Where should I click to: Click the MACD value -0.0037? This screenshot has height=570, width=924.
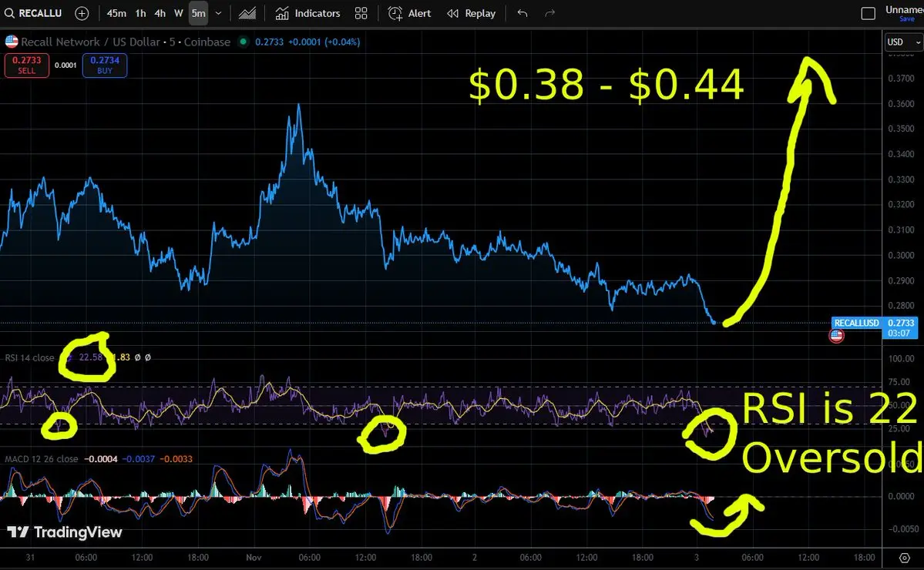pos(138,459)
